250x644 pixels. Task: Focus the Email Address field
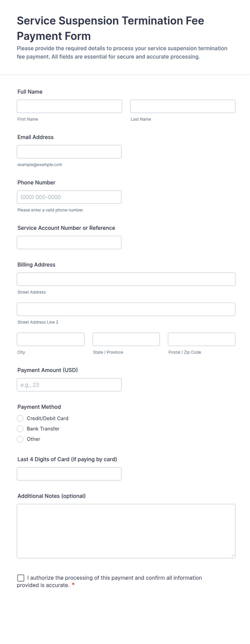(69, 152)
